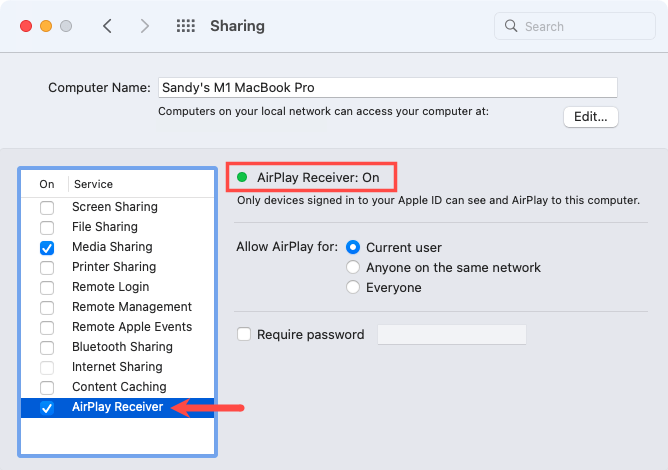Screen dimensions: 668x470
Task: Select Anyone on the same network
Action: coord(353,267)
